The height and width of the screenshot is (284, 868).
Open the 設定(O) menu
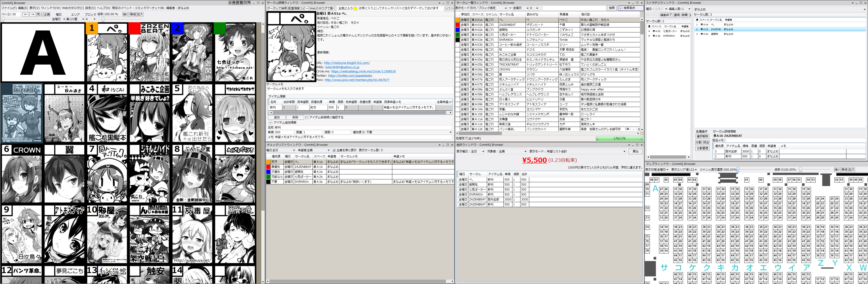point(90,8)
